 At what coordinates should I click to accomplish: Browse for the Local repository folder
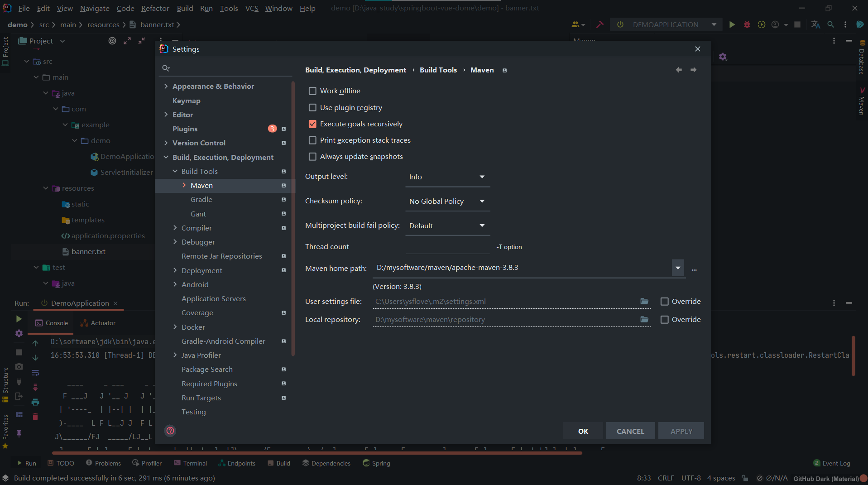[x=644, y=319]
